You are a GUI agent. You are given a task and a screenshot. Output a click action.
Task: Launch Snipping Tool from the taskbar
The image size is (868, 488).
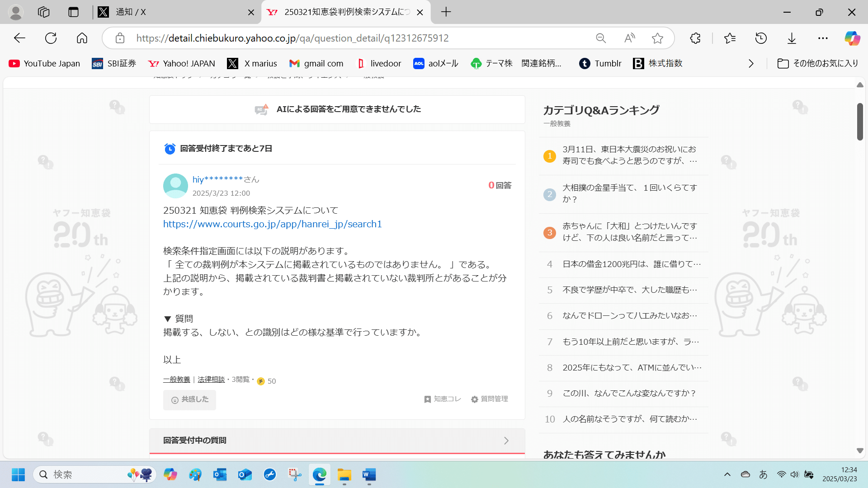(x=294, y=475)
